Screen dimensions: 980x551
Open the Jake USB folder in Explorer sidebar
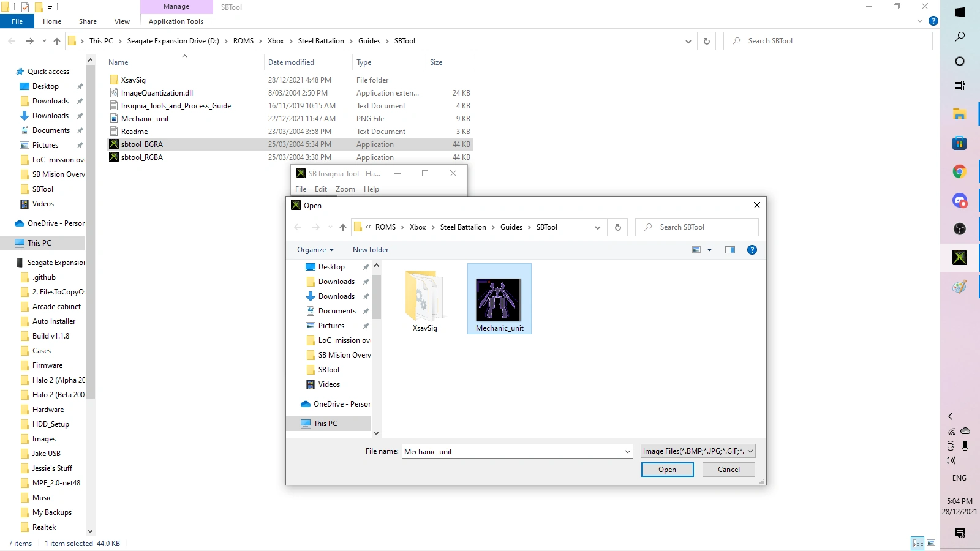click(47, 454)
